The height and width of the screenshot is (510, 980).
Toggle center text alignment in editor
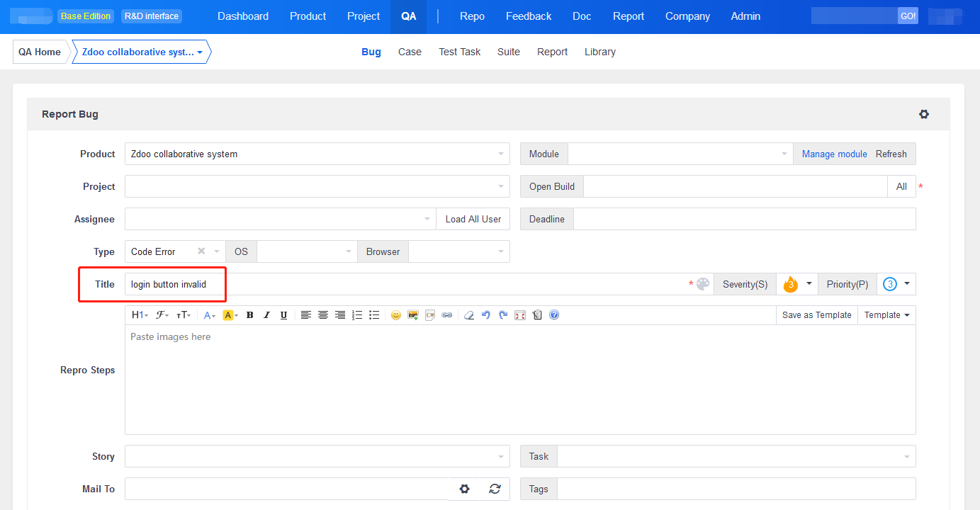(323, 315)
